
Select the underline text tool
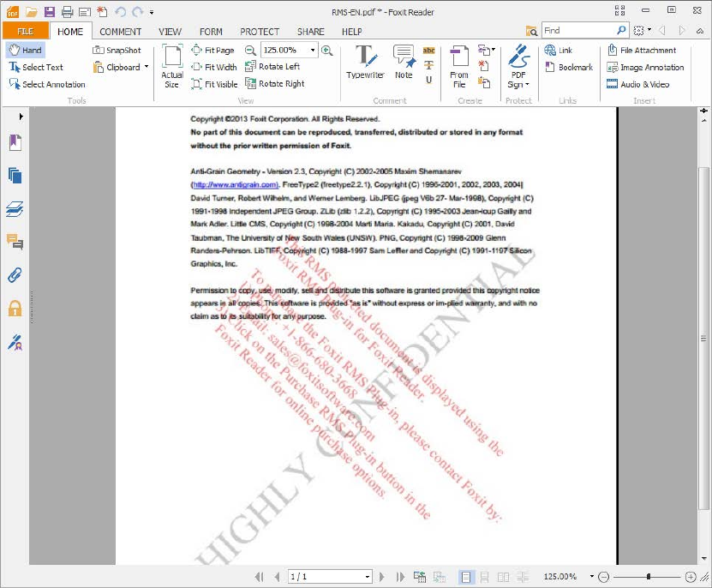click(x=428, y=80)
